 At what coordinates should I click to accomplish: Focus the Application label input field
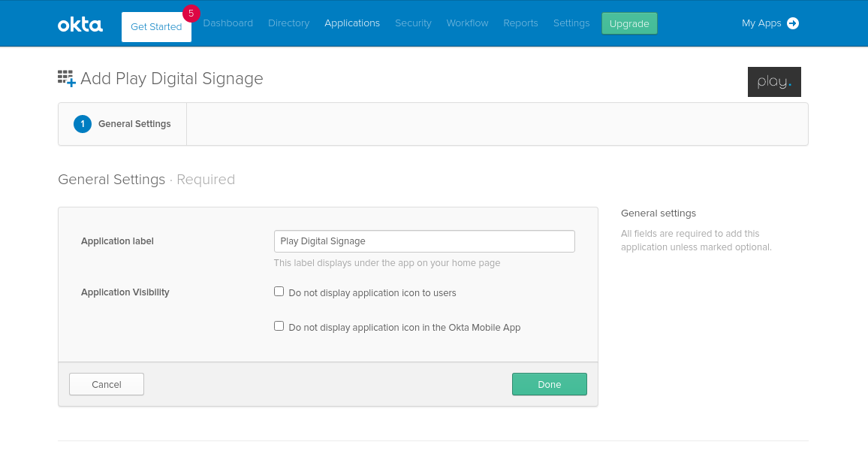(424, 241)
